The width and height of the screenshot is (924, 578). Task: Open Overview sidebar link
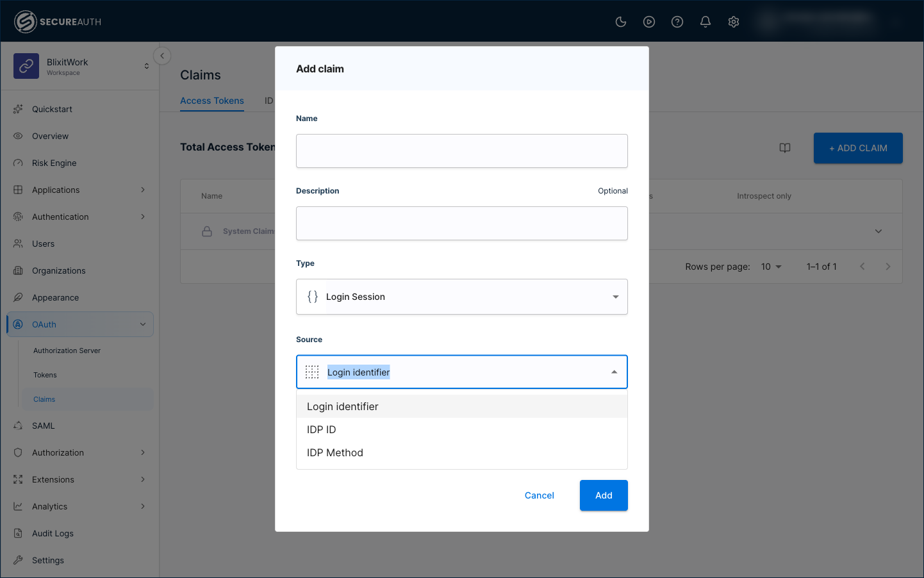click(x=50, y=136)
